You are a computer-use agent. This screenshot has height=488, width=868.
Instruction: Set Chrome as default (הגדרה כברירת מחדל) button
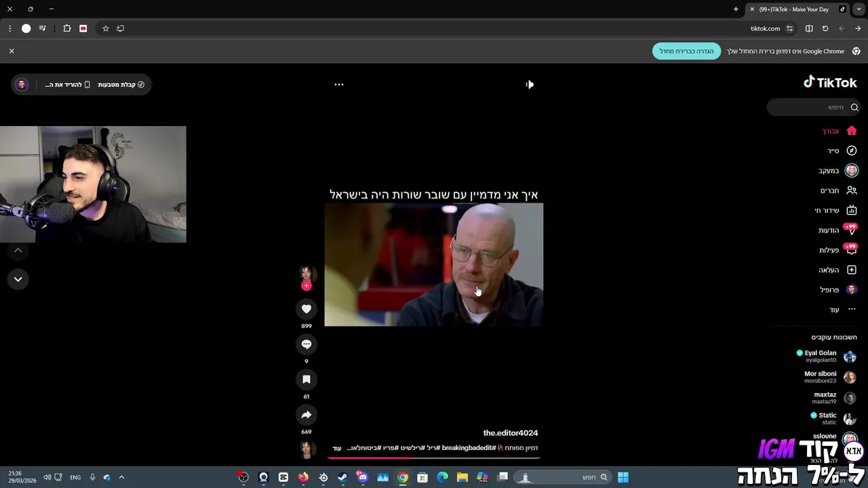(x=686, y=51)
